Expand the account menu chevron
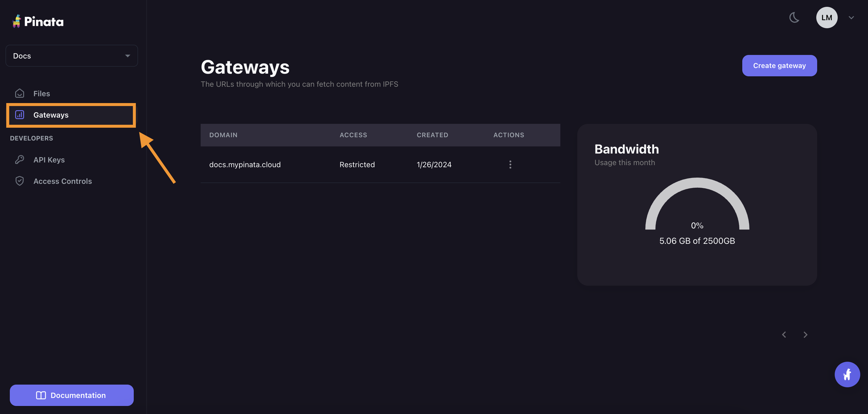This screenshot has height=414, width=868. coord(851,18)
